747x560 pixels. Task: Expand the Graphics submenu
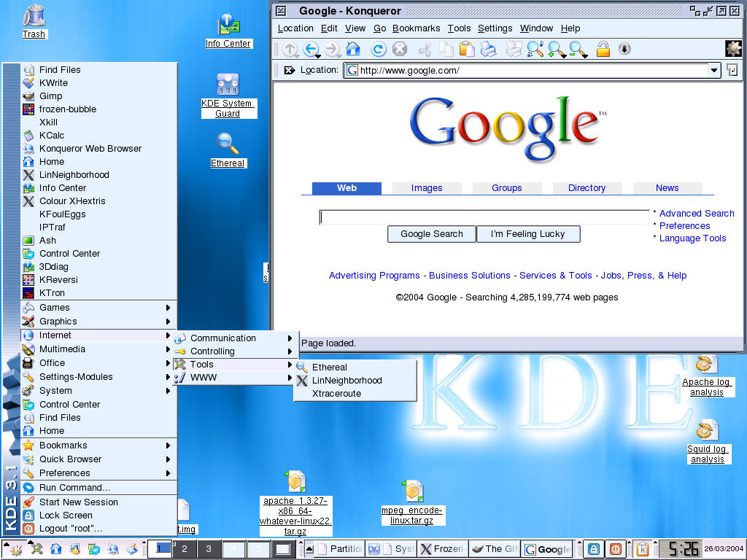click(98, 322)
